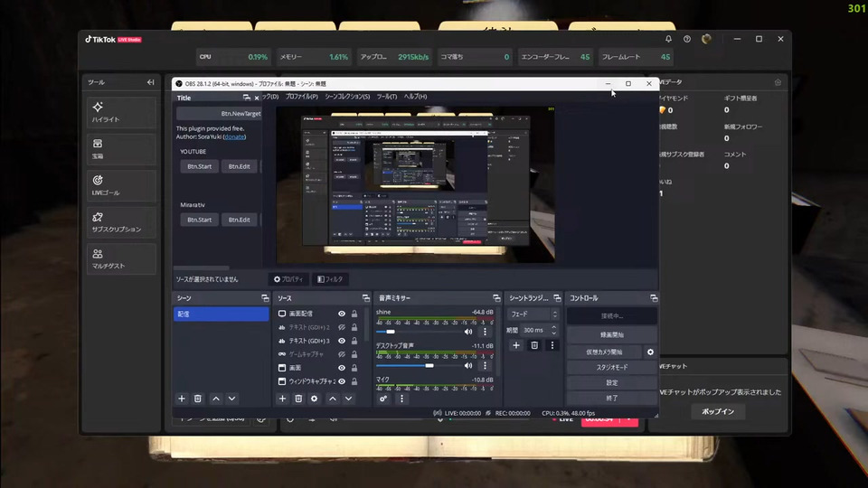This screenshot has height=488, width=868.
Task: Open advanced audio properties gears icon
Action: pyautogui.click(x=383, y=399)
